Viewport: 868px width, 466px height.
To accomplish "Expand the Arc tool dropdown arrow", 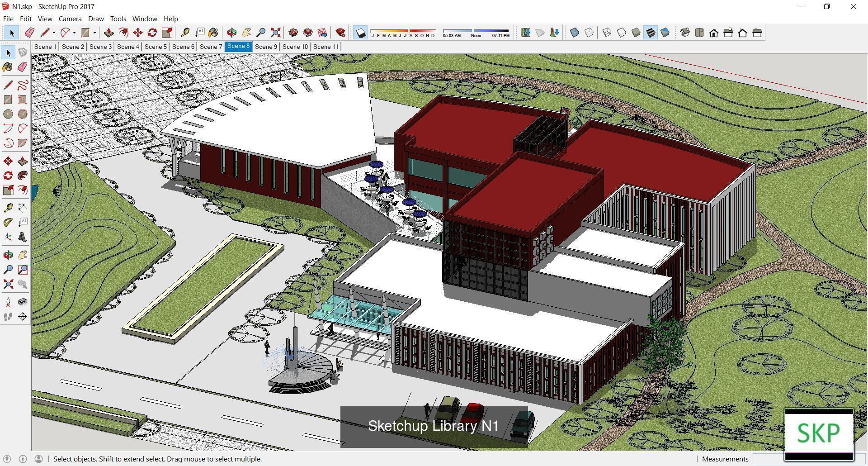I will pos(74,33).
